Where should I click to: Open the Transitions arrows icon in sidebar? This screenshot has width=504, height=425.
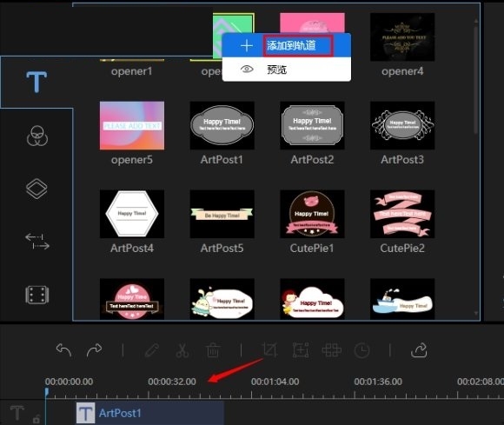[x=37, y=242]
